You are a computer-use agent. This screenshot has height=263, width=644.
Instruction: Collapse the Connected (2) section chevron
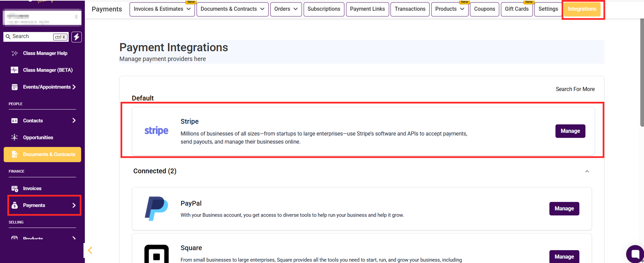tap(587, 171)
